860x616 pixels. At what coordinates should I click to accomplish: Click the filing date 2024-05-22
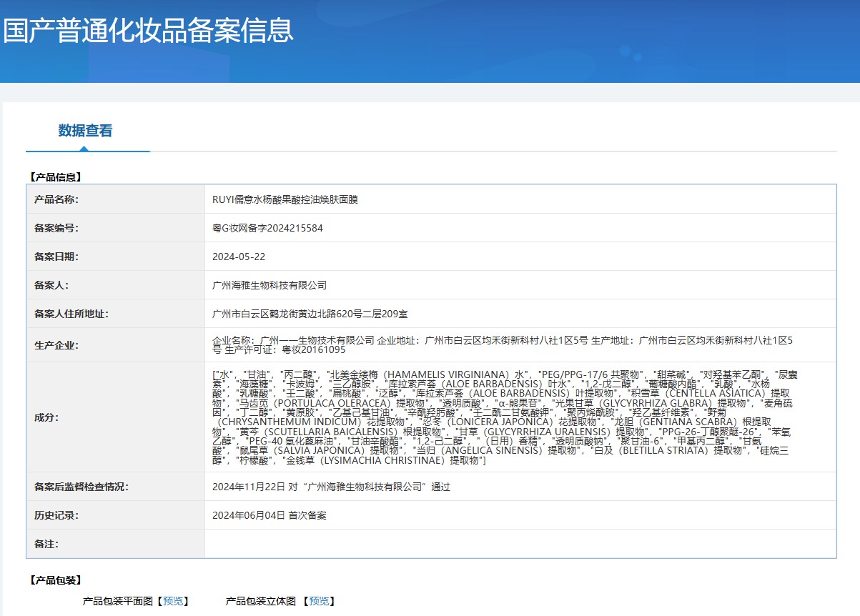239,257
